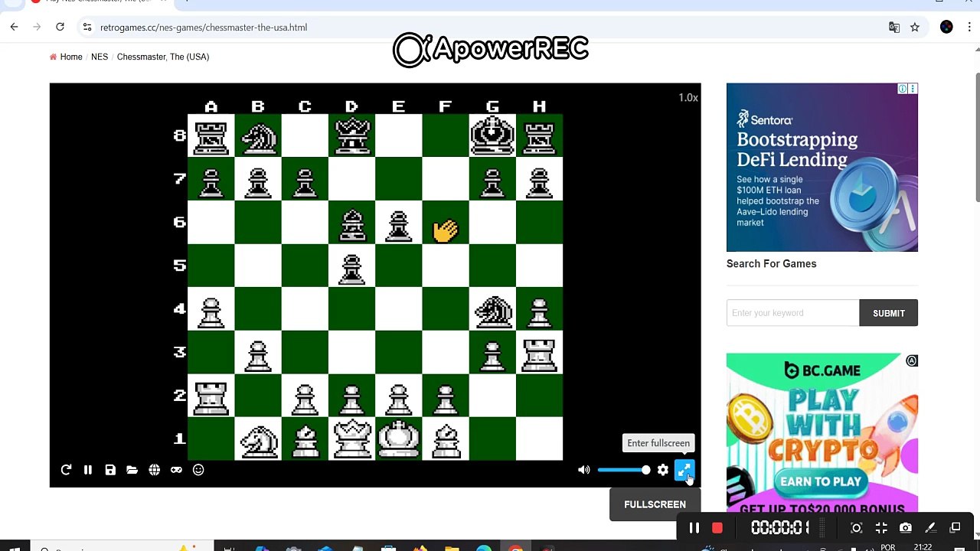Take a screenshot with the camera icon

tap(906, 528)
